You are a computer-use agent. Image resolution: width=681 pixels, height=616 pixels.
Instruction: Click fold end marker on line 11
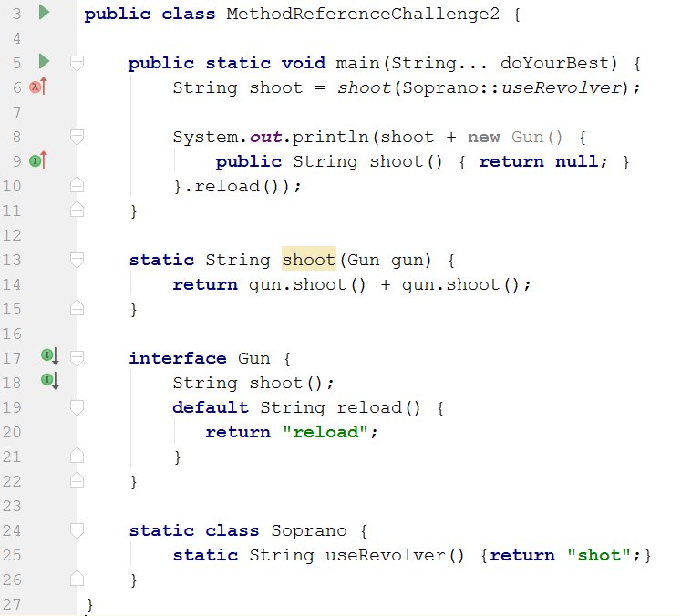(x=77, y=210)
